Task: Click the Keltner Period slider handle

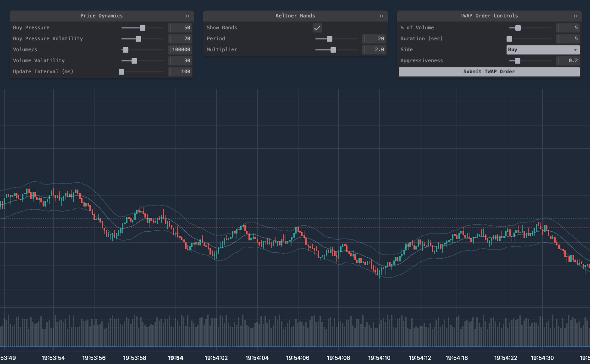Action: [x=330, y=39]
